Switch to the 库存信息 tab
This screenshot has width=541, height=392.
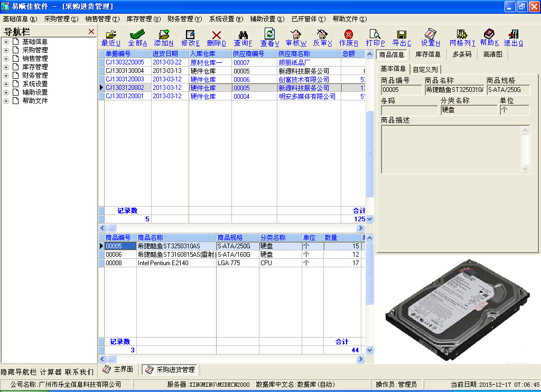[x=427, y=54]
